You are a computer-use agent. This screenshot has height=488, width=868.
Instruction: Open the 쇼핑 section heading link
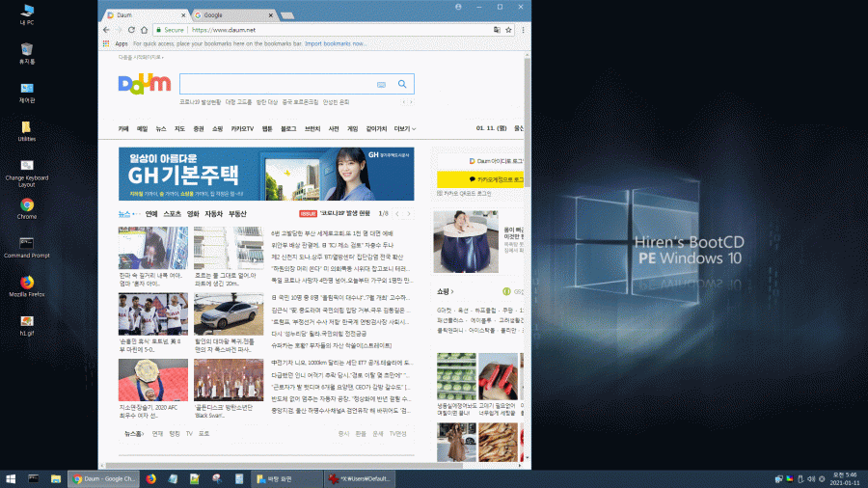coord(445,291)
